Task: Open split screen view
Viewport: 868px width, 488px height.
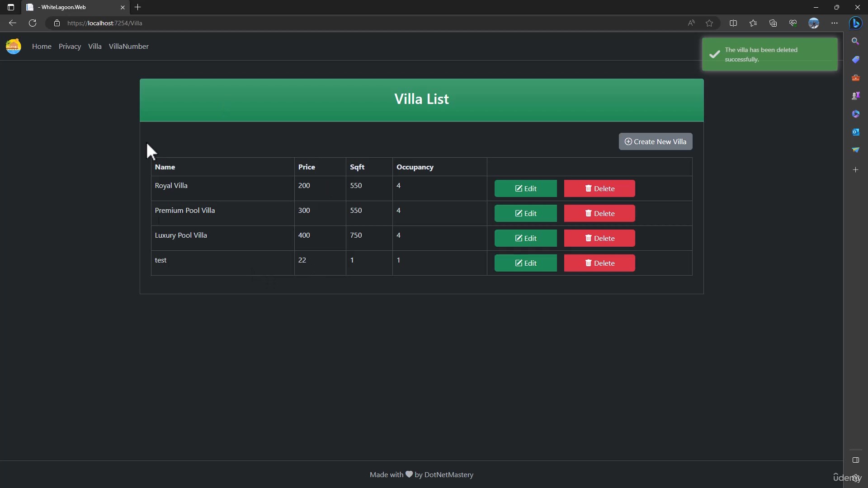Action: pyautogui.click(x=733, y=23)
